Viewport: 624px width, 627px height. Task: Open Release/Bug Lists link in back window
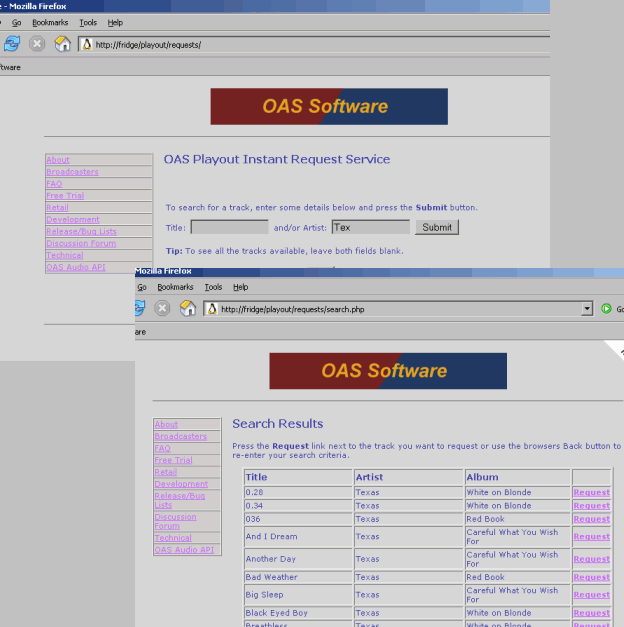point(81,232)
